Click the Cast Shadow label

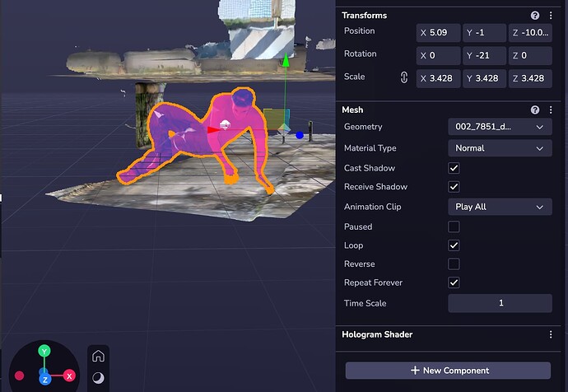(x=369, y=168)
